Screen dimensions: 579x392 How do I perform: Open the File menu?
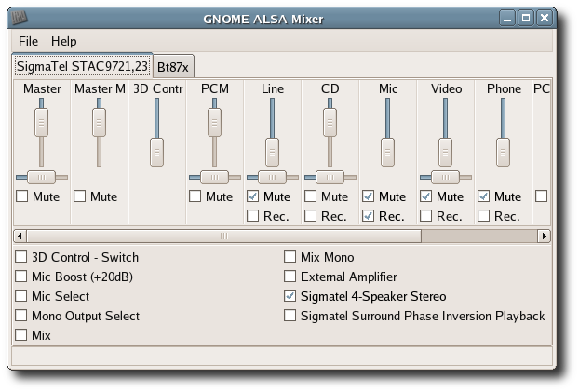pyautogui.click(x=28, y=42)
